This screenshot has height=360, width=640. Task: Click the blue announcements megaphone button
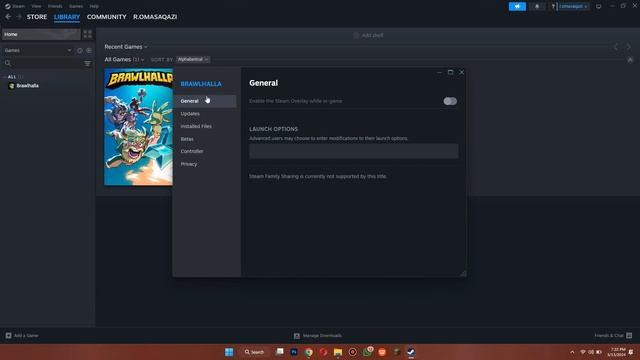(517, 6)
